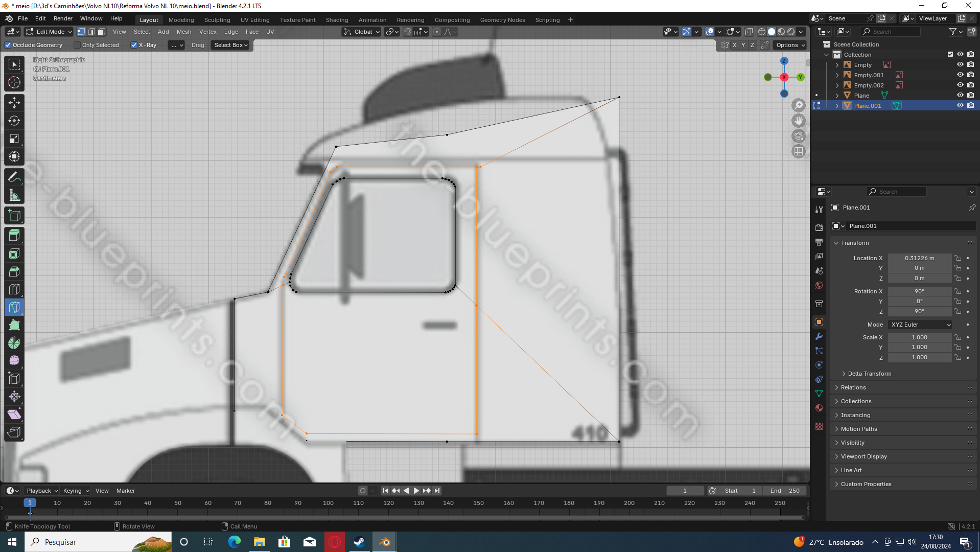
Task: Disable the Occlude Geometry checkbox
Action: coord(8,45)
